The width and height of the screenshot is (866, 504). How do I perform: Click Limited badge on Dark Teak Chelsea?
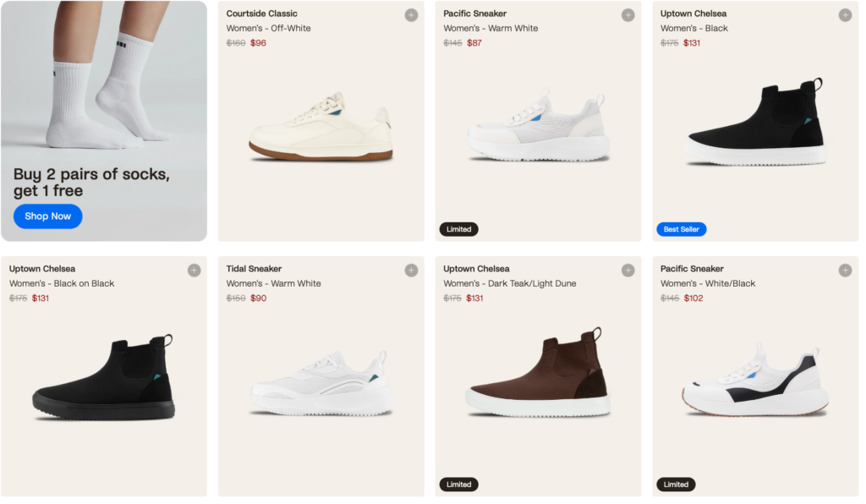tap(458, 485)
